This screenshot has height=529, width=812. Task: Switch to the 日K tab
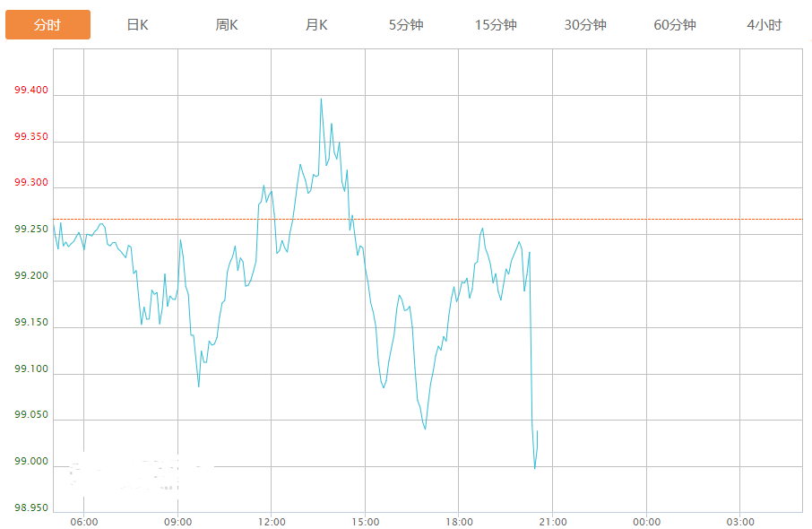[137, 25]
